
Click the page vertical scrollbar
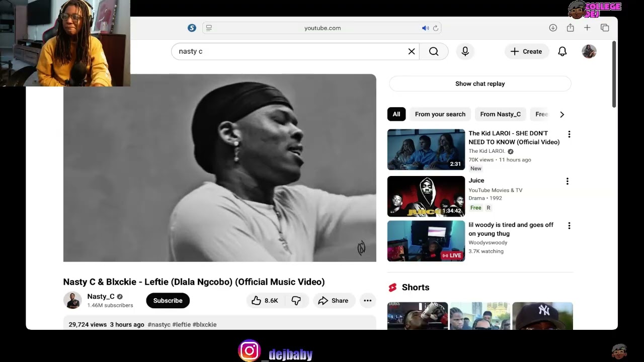click(x=614, y=74)
